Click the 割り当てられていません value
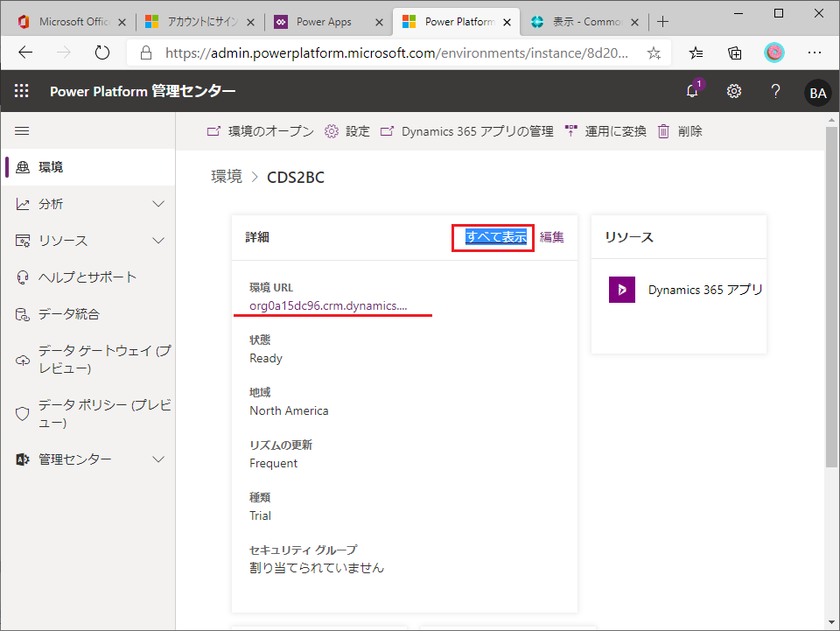 (317, 568)
